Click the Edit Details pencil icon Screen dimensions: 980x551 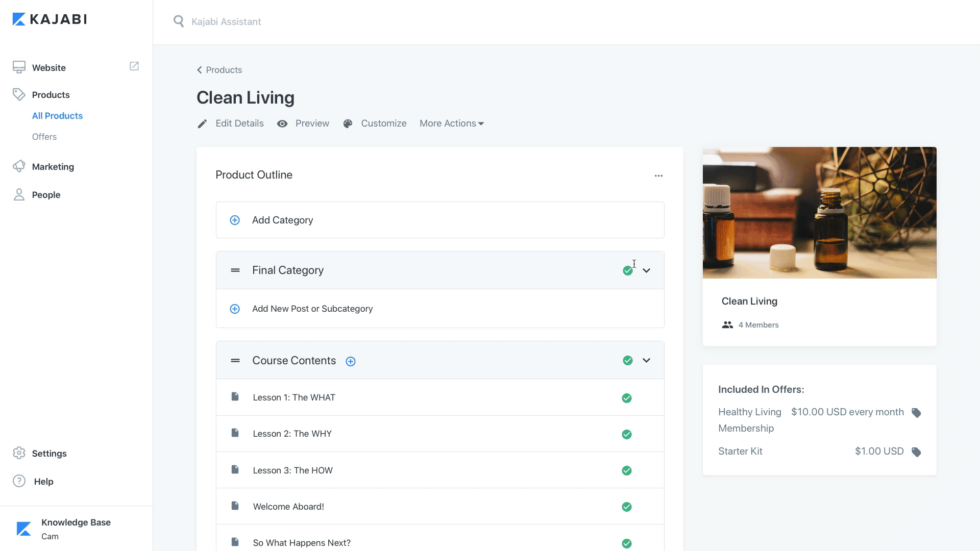pos(203,124)
